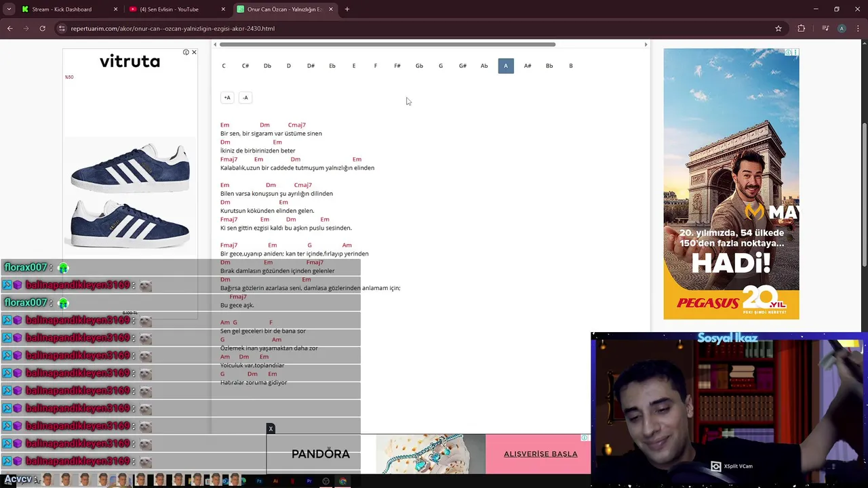Image resolution: width=868 pixels, height=488 pixels.
Task: Transpose to the B key
Action: pyautogui.click(x=571, y=66)
